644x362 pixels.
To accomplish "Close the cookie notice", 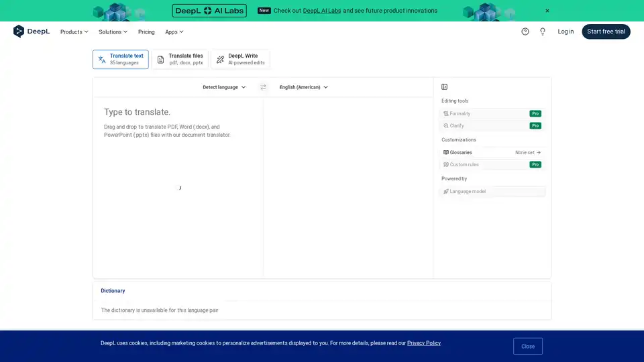I will point(528,347).
